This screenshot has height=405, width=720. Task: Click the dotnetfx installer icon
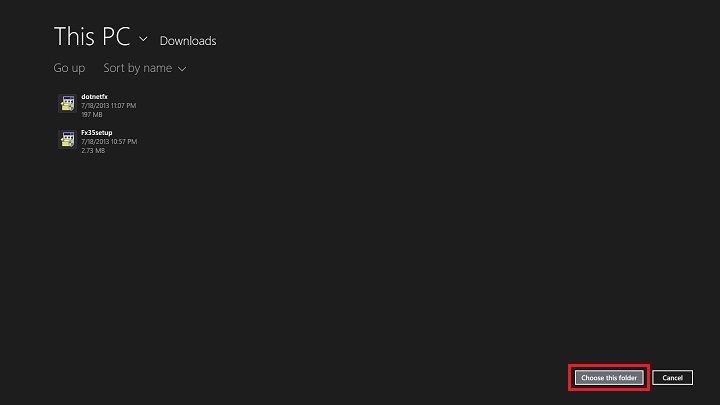pos(67,103)
